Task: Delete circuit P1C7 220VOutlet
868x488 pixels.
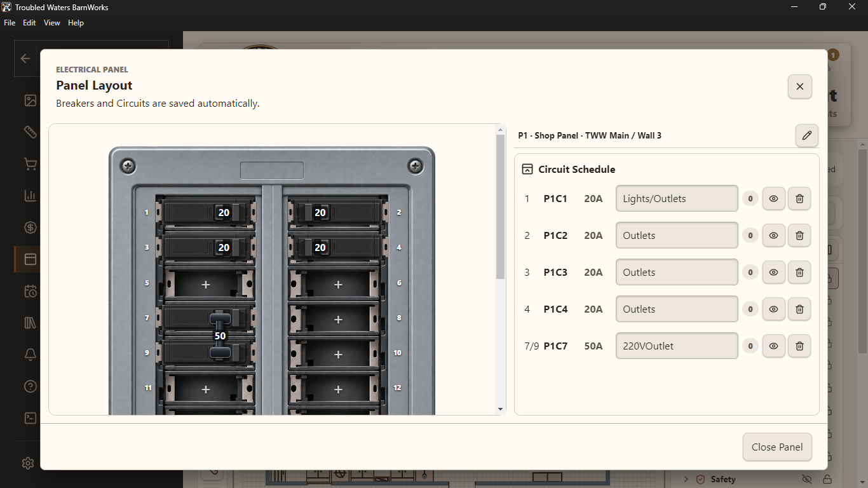Action: tap(799, 346)
